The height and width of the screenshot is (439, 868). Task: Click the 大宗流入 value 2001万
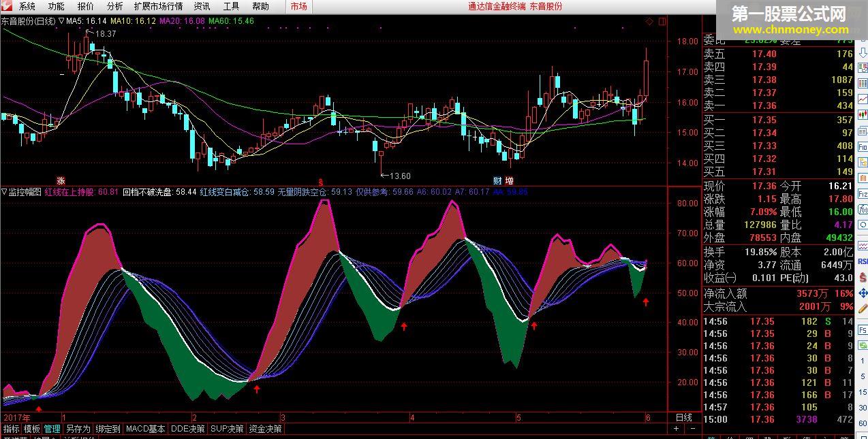[x=814, y=307]
